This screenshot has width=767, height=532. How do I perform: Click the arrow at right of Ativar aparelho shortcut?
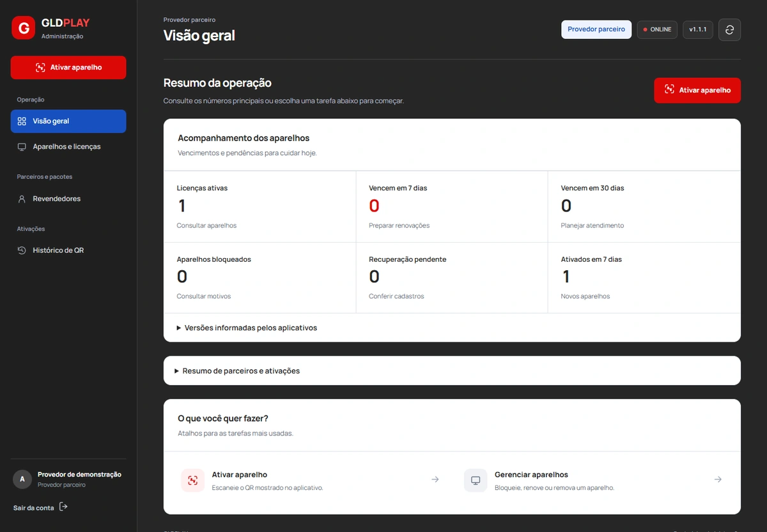tap(435, 479)
